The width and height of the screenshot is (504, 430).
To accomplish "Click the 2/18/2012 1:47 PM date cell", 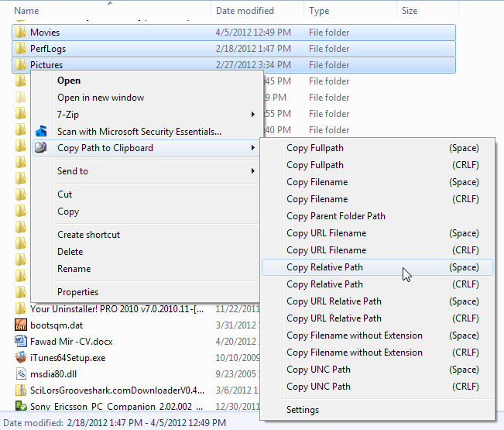I will pyautogui.click(x=253, y=49).
